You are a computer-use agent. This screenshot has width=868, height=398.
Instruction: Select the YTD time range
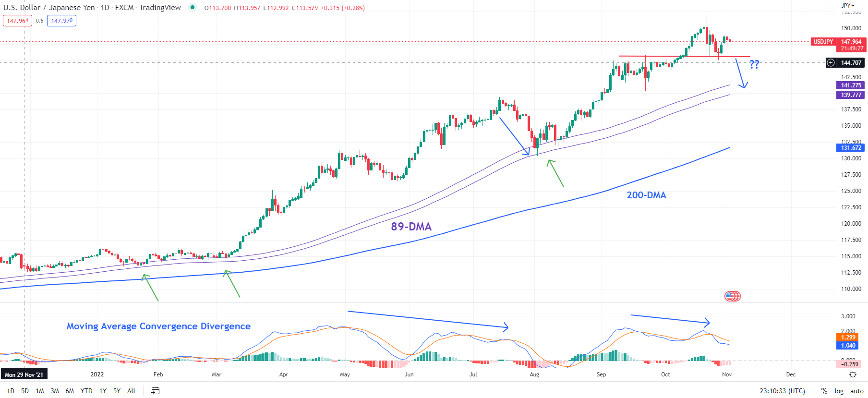(86, 391)
